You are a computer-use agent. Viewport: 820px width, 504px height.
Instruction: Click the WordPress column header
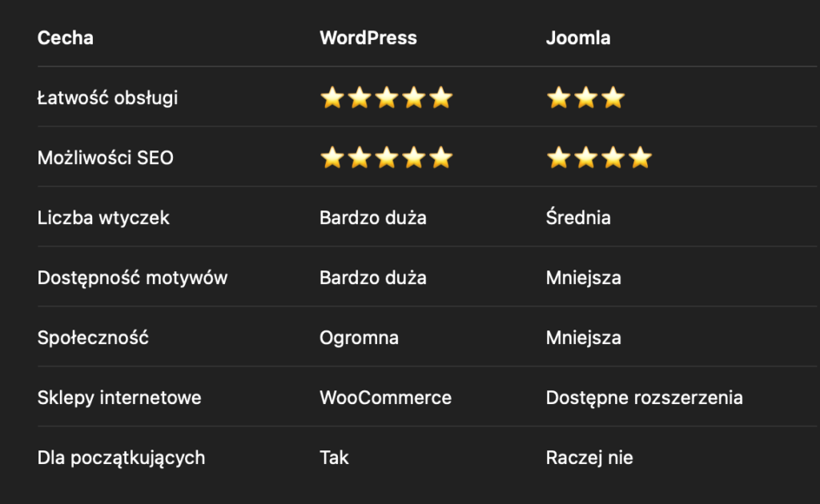368,38
